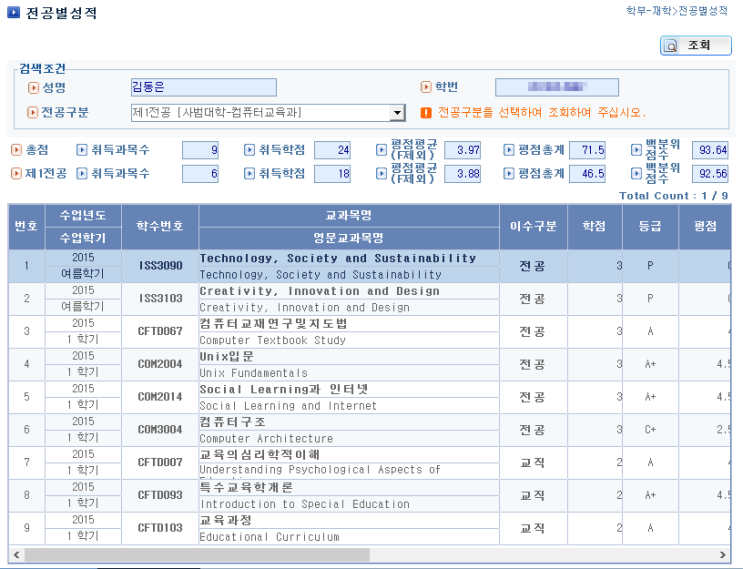Viewport: 743px width, 569px height.
Task: Click the orange arrow icon next to 전공구분
Action: tap(32, 113)
